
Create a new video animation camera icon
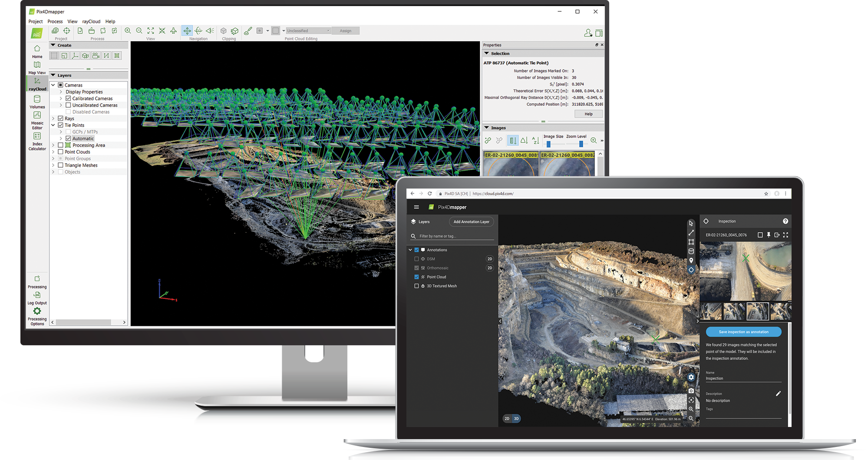tap(96, 56)
